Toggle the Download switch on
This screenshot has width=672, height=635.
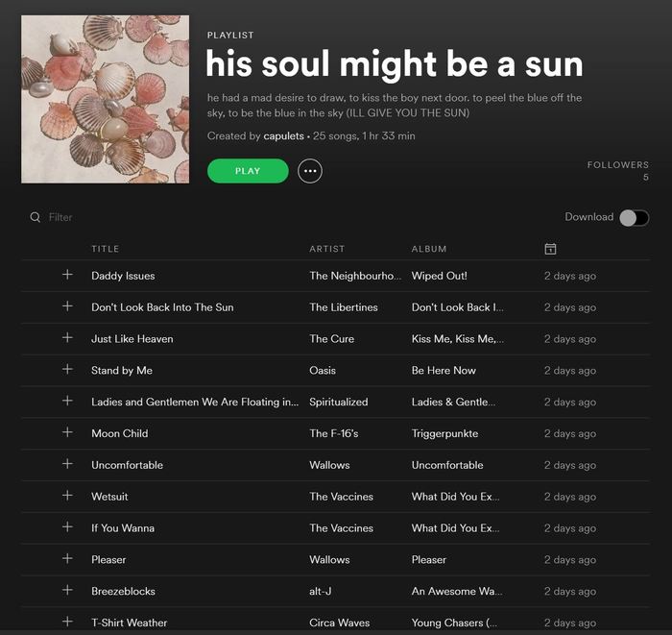click(x=634, y=217)
